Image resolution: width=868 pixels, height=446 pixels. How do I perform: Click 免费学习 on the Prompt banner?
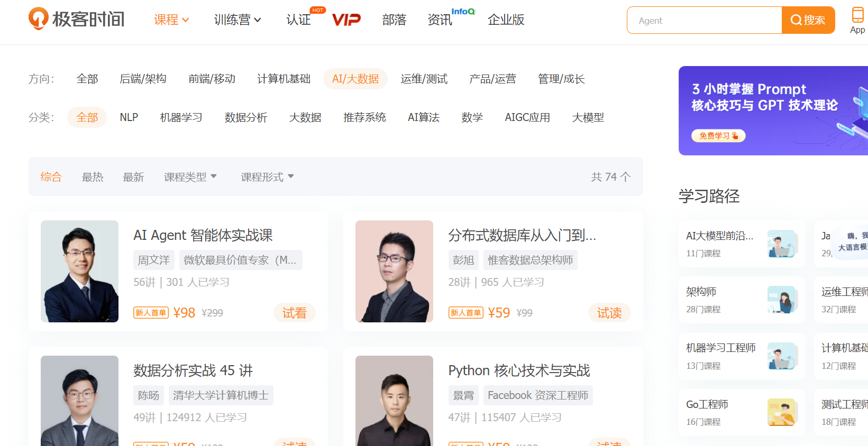718,136
